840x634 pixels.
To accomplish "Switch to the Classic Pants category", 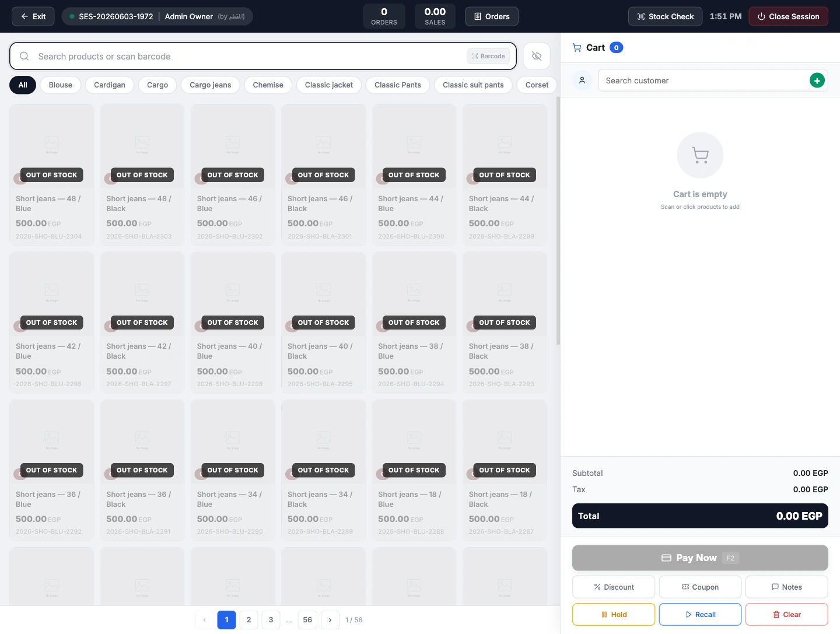I will [398, 85].
